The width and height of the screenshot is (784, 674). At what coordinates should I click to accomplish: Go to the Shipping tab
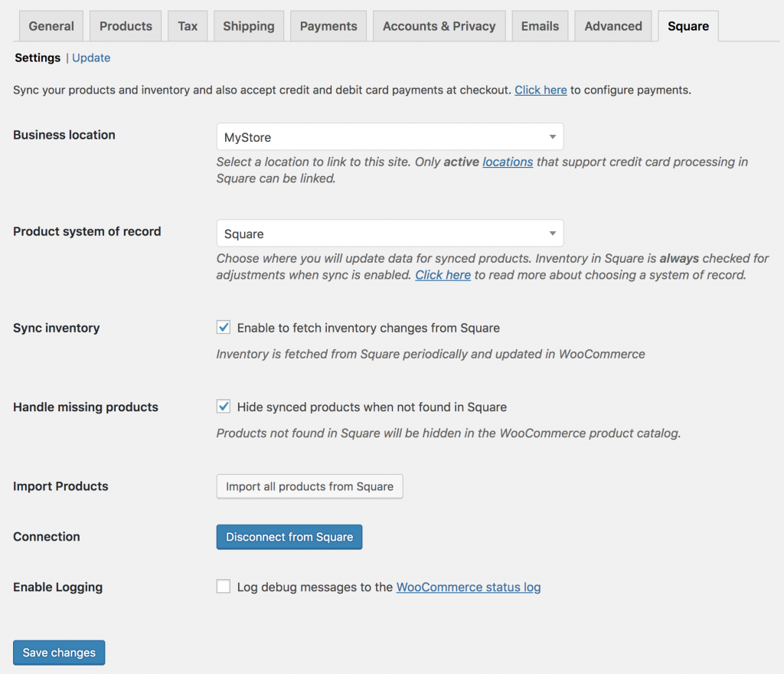point(249,26)
